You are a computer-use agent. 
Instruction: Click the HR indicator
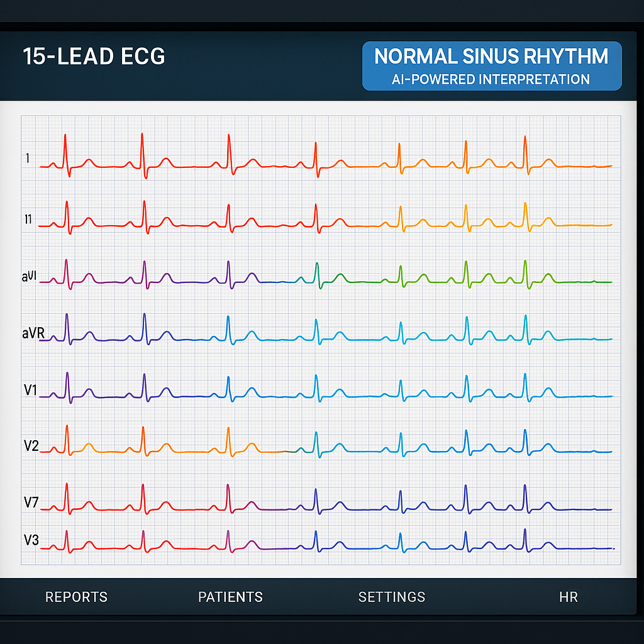coord(569,597)
